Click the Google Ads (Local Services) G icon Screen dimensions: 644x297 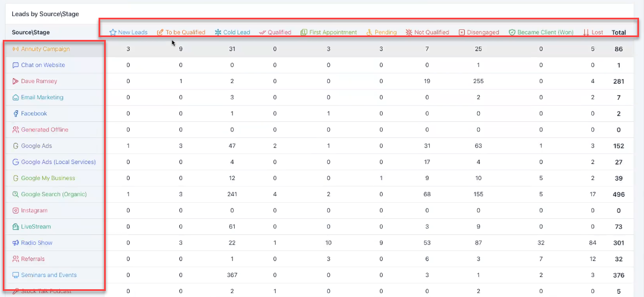16,162
